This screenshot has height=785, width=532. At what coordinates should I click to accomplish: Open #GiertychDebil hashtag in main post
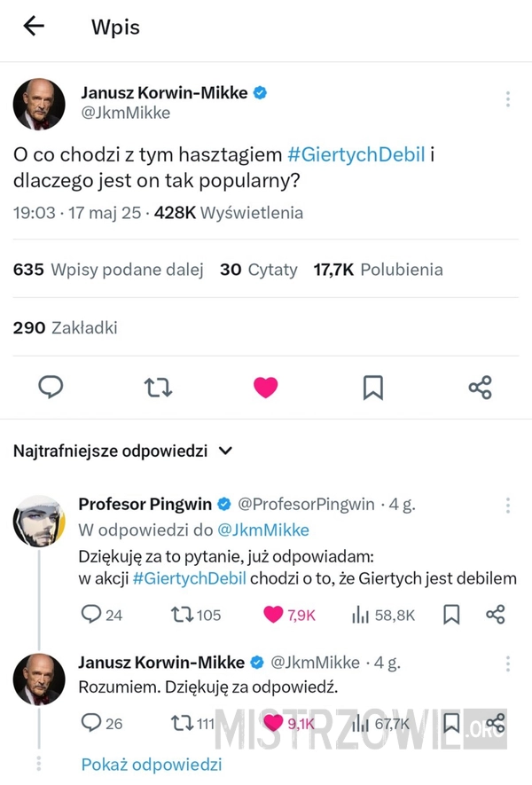click(x=356, y=153)
